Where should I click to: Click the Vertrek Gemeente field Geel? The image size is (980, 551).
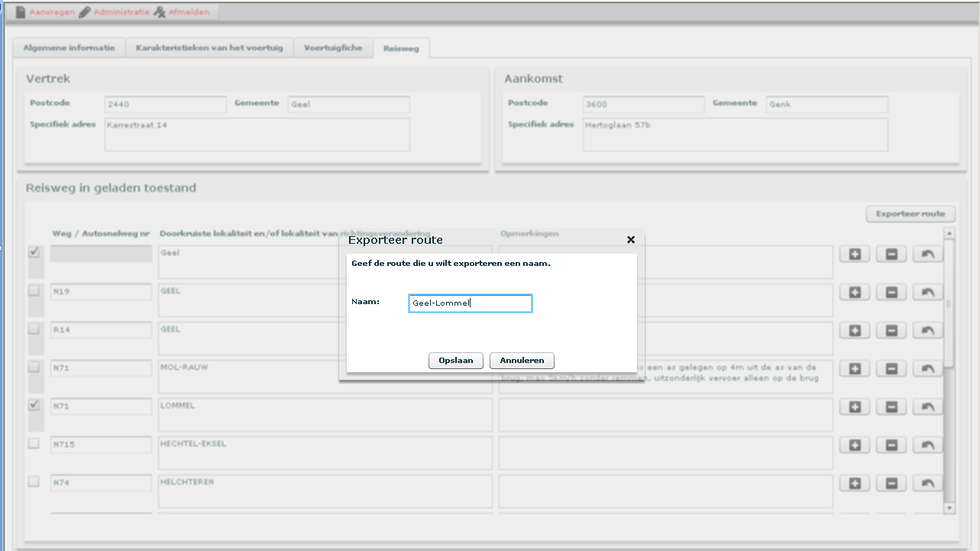coord(349,105)
